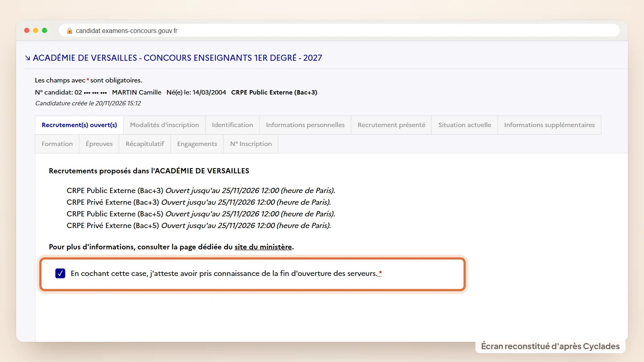
Task: Switch to the N° Inscription tab
Action: [x=251, y=144]
